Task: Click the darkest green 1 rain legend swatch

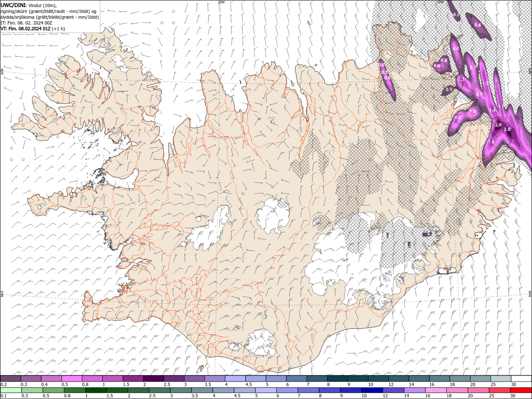Action: [96, 390]
